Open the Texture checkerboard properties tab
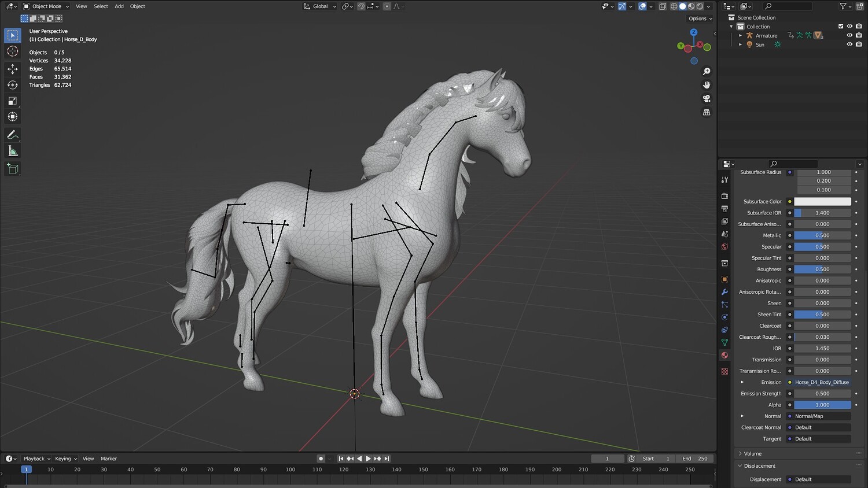This screenshot has height=488, width=868. (724, 371)
